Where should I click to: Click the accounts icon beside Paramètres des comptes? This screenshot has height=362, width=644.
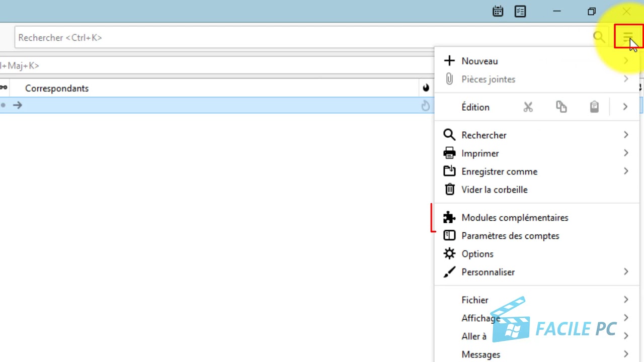449,235
